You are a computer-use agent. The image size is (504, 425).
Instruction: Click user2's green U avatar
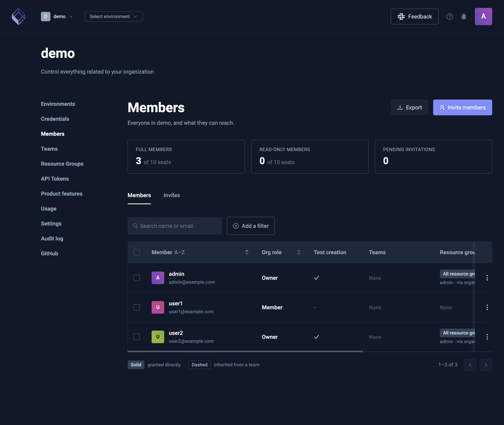(158, 337)
